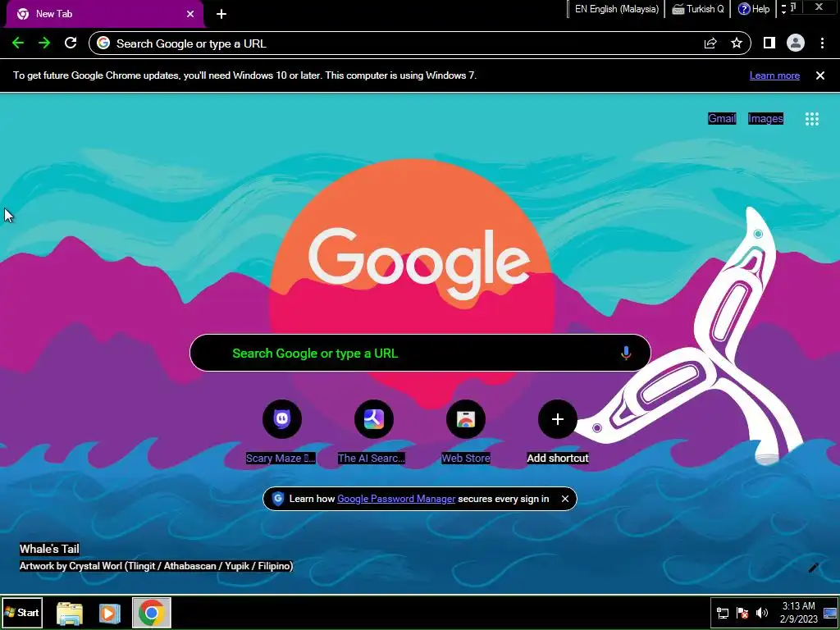The width and height of the screenshot is (840, 630).
Task: Customize this page with pencil icon
Action: tap(813, 568)
